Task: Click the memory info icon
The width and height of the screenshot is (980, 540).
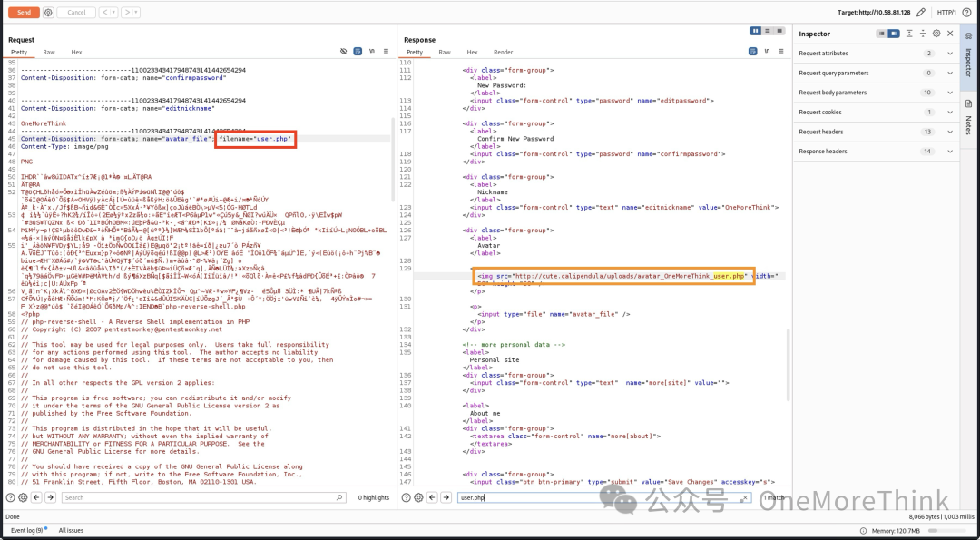Action: 863,531
